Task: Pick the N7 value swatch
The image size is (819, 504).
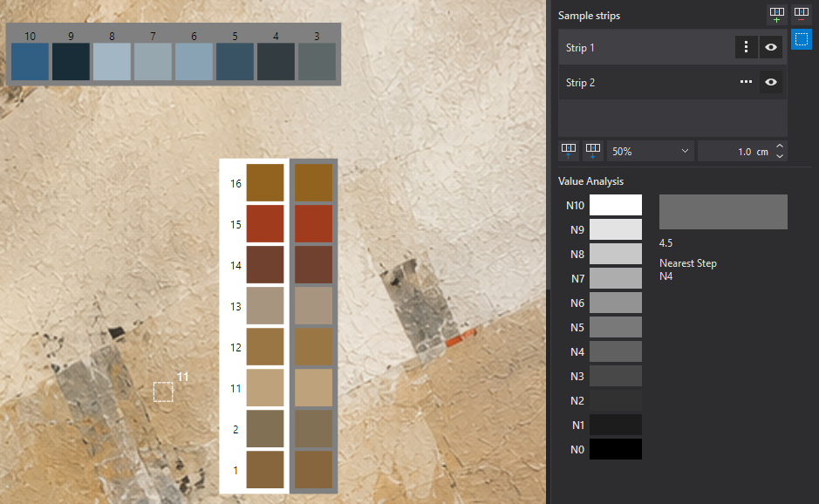Action: click(x=616, y=278)
